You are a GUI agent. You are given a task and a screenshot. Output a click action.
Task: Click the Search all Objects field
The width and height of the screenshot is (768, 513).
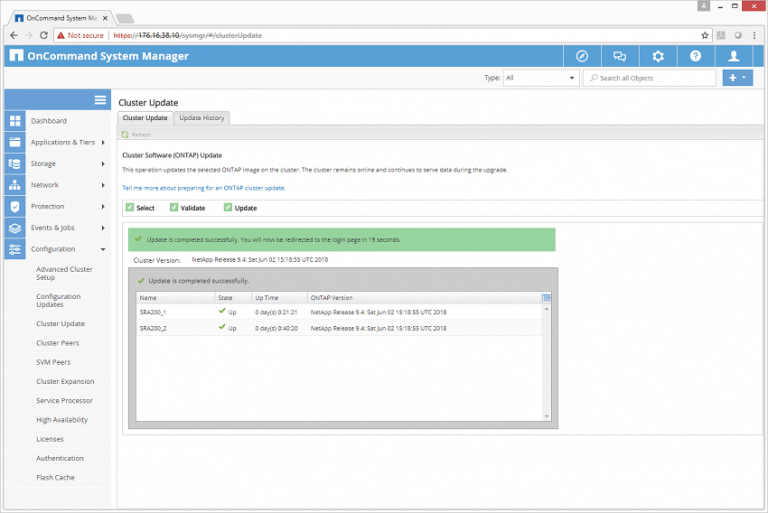649,78
